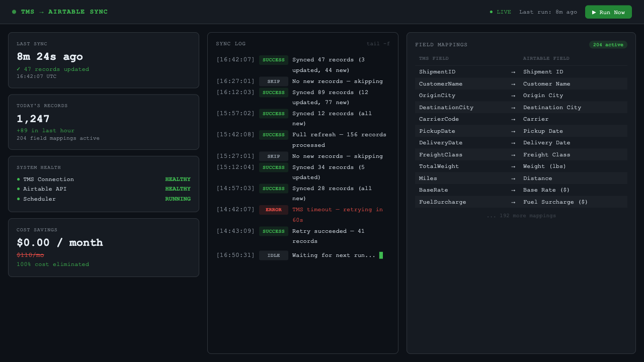This screenshot has height=362, width=644.
Task: Click the '+89 in last hour' text
Action: [x=45, y=131]
